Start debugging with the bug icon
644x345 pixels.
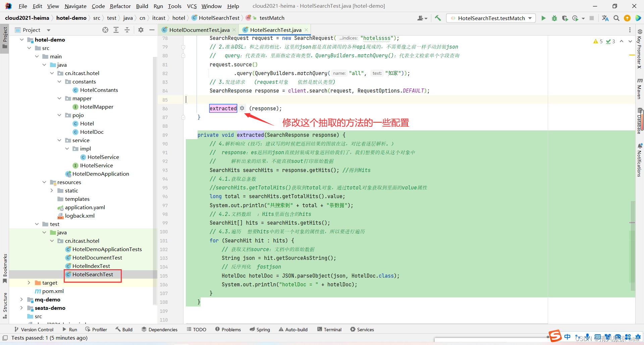point(554,18)
